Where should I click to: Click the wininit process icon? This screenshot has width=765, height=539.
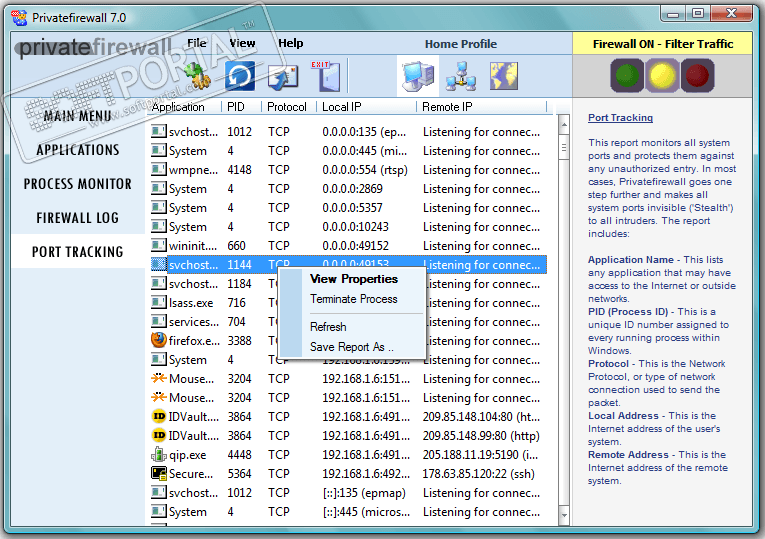(159, 245)
